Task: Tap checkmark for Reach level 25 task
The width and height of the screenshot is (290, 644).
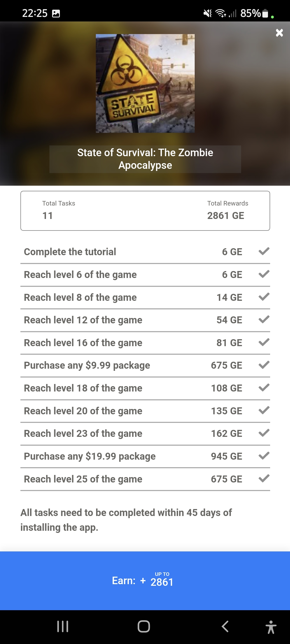Action: (x=264, y=478)
